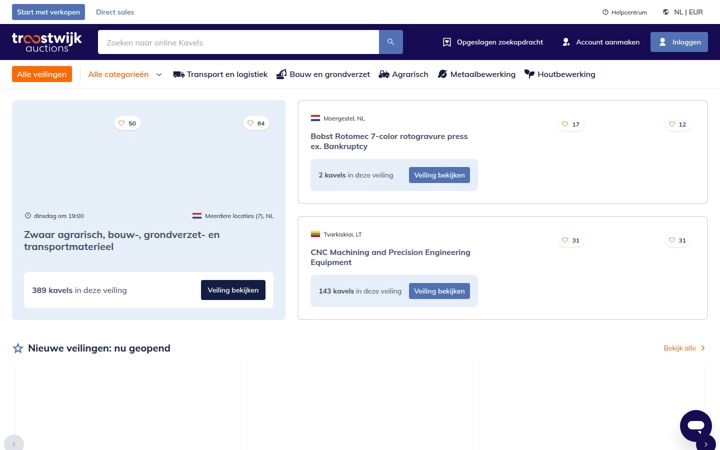This screenshot has width=720, height=450.
Task: View the CNC Machining auction
Action: pyautogui.click(x=439, y=291)
